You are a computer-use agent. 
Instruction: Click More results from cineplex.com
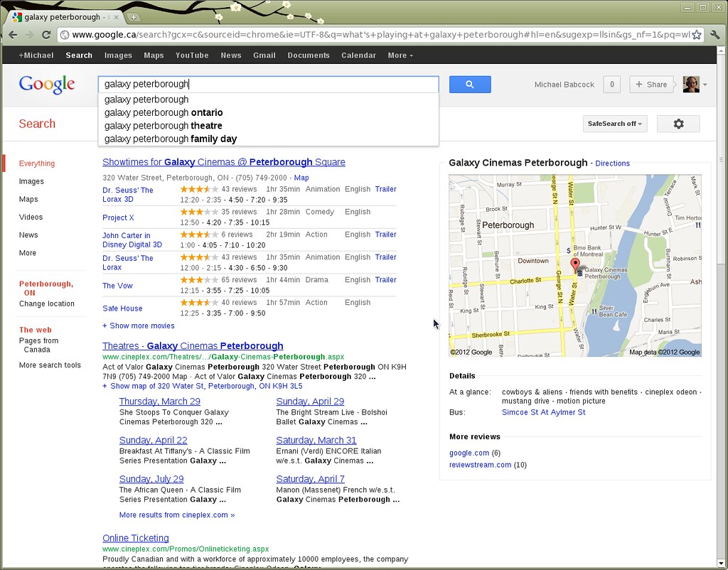[177, 515]
